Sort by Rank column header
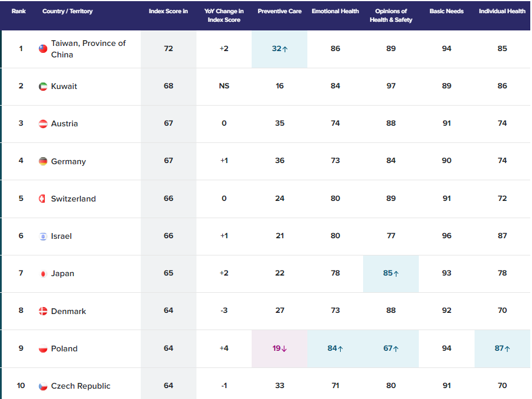 [19, 11]
